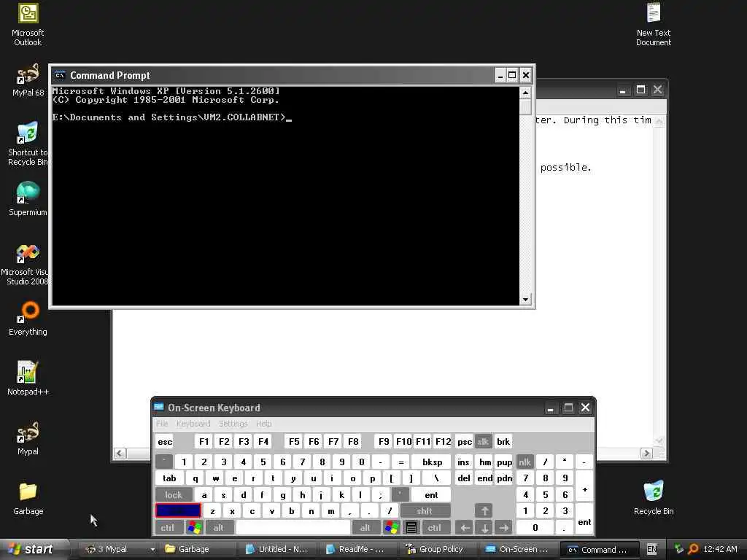Click the left arrow key on keyboard

pos(465,527)
